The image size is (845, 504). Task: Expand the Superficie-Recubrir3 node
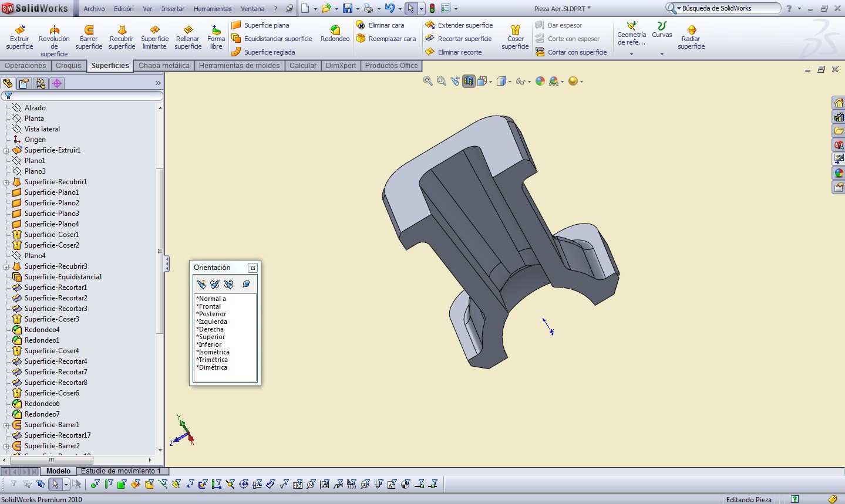(6, 267)
